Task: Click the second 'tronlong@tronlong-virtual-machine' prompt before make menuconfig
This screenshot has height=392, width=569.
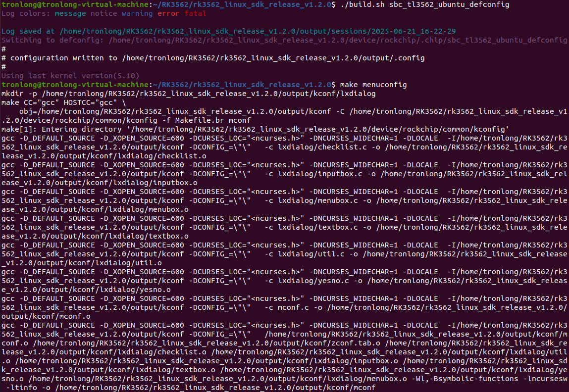Action: pyautogui.click(x=75, y=85)
